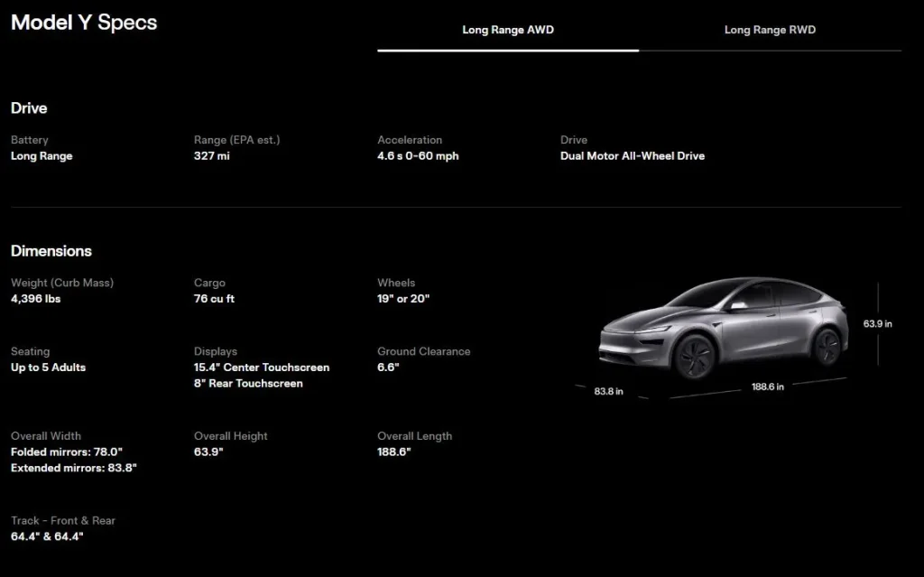924x577 pixels.
Task: Click the 19" or 20" wheels value
Action: point(403,299)
